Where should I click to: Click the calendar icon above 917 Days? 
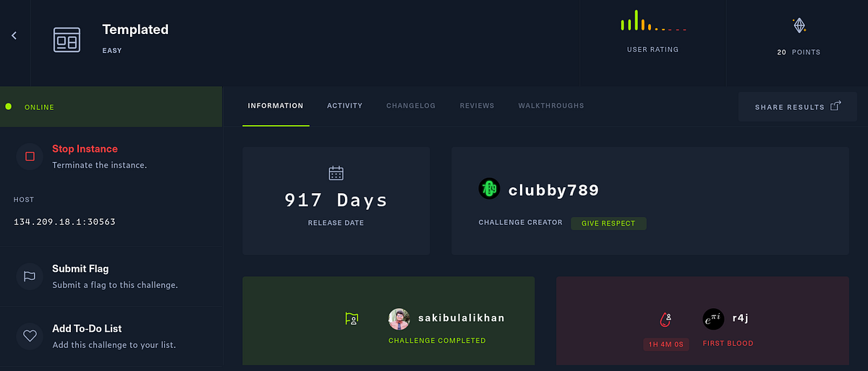336,173
